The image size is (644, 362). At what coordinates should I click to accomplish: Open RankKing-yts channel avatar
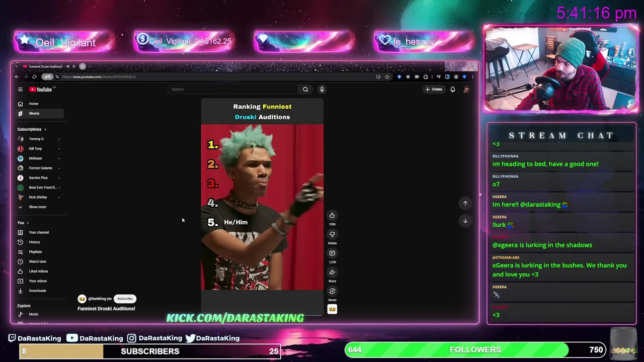82,299
